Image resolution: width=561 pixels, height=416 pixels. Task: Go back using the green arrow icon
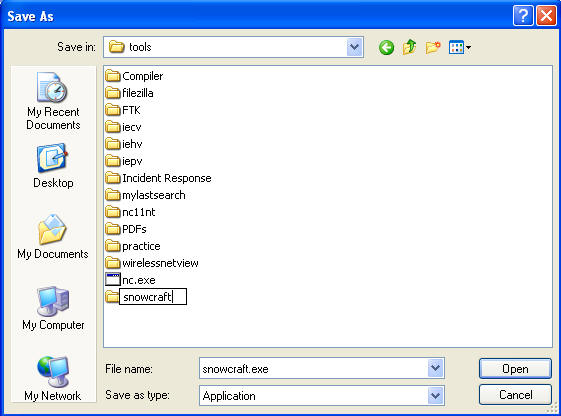coord(386,47)
